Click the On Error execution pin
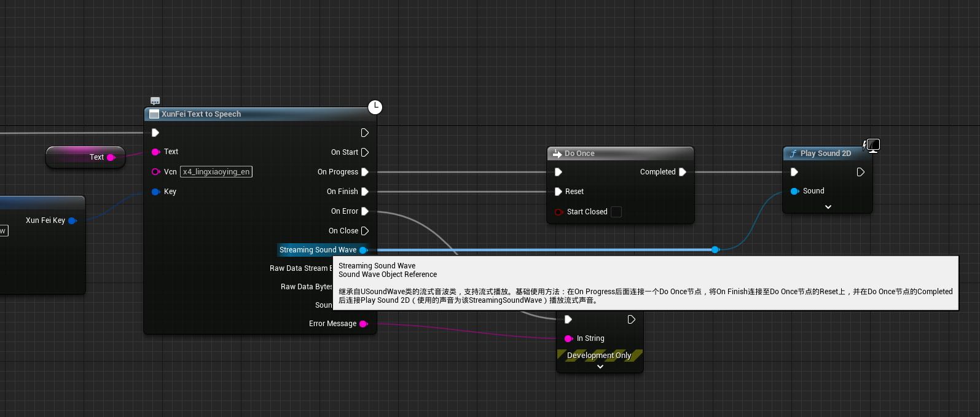 click(365, 211)
